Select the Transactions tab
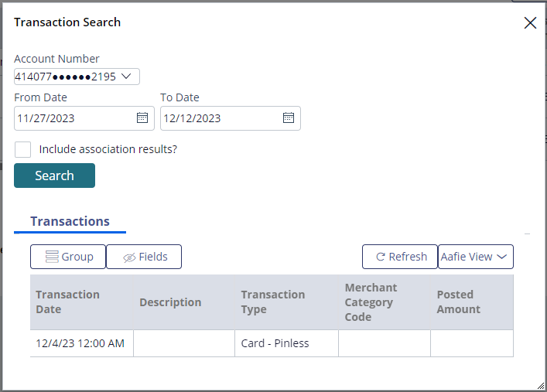Screen dimensions: 547x392 (x=70, y=221)
